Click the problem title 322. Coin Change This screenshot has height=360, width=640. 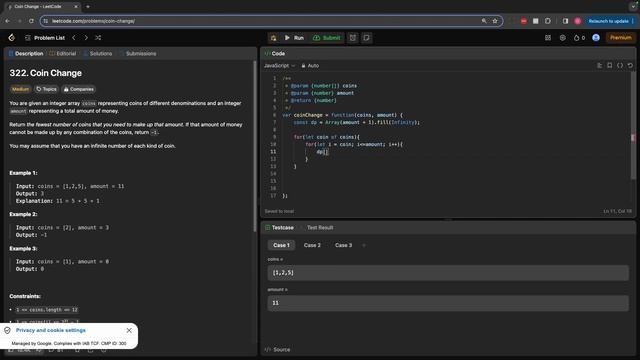pos(45,73)
